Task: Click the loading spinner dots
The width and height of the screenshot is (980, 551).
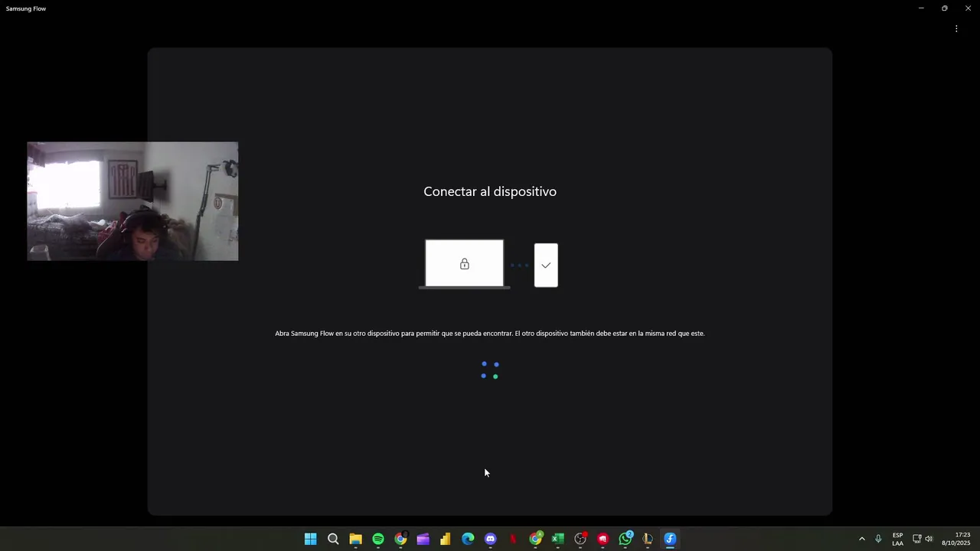Action: 490,370
